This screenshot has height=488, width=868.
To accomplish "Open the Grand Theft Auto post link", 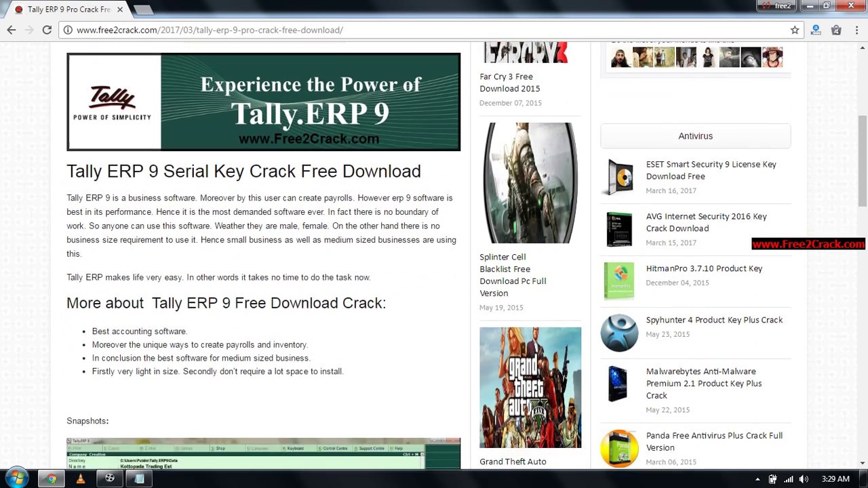I will tap(513, 462).
